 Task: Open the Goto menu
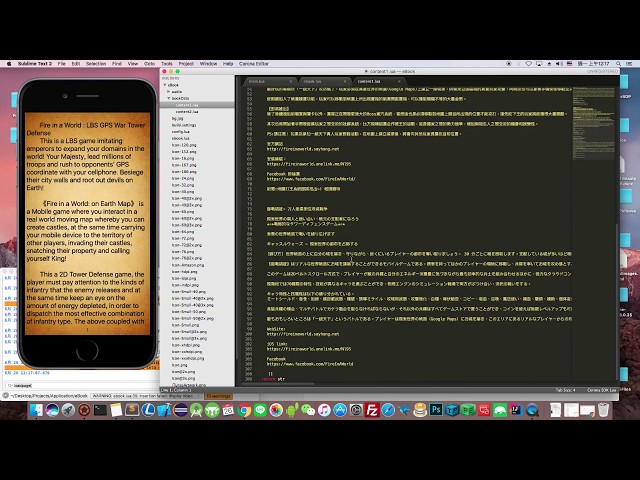[149, 64]
